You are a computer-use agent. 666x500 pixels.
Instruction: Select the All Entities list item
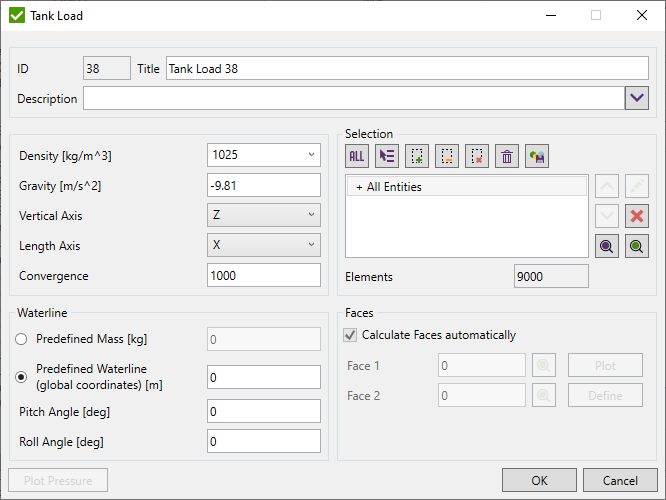tap(466, 187)
